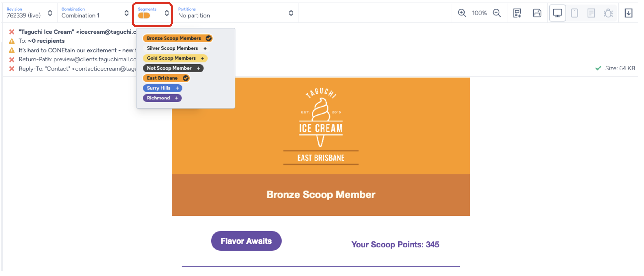Click the save floppy disk icon
The width and height of the screenshot is (644, 276).
[537, 13]
